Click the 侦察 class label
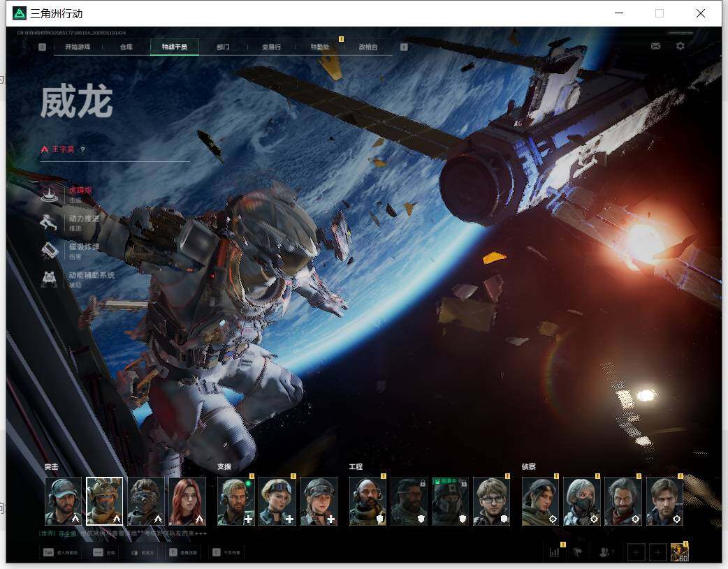The width and height of the screenshot is (728, 569). (x=528, y=467)
